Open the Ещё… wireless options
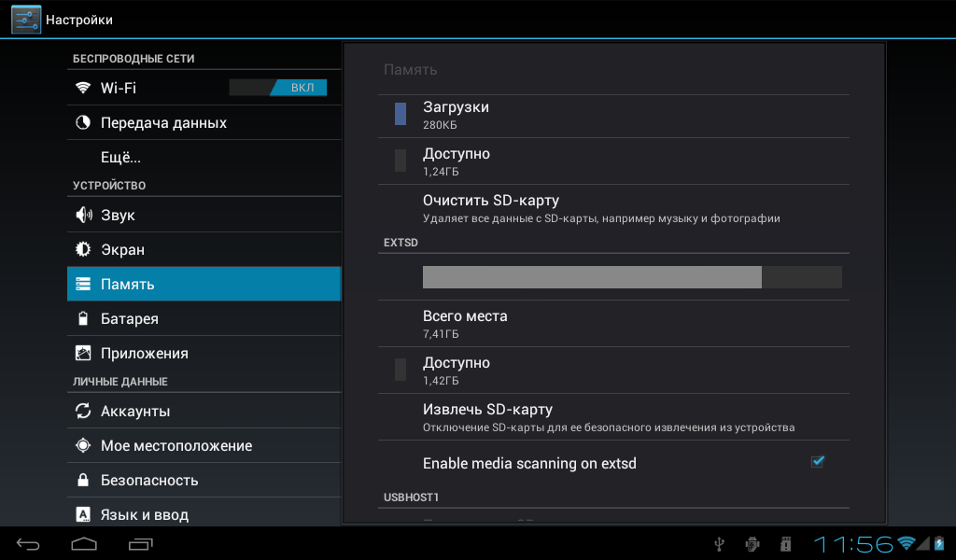956x560 pixels. (120, 157)
